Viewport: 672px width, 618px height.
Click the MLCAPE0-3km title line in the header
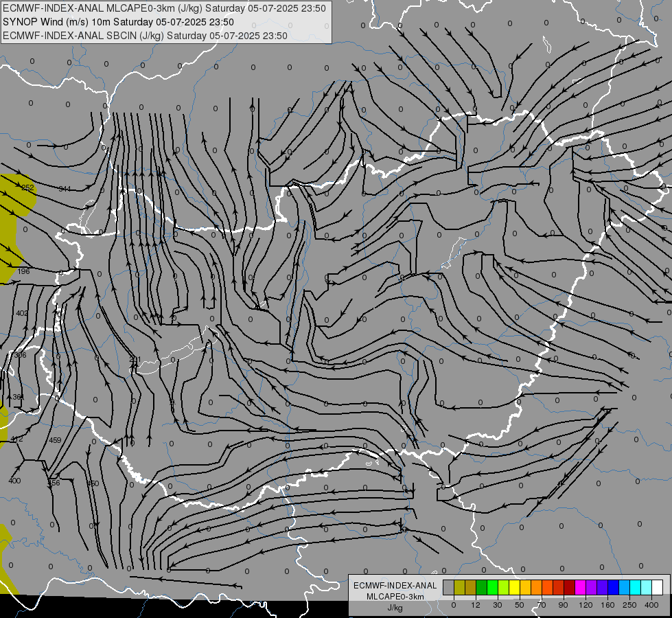(164, 8)
